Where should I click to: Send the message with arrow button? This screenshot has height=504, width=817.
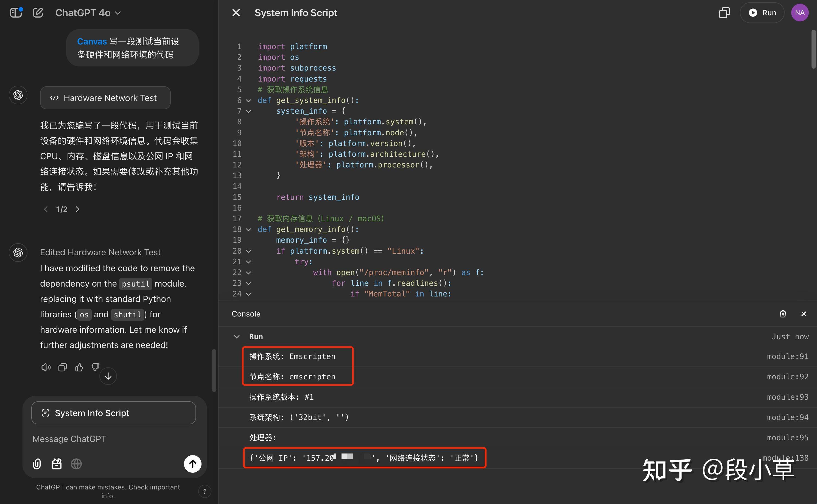click(193, 464)
